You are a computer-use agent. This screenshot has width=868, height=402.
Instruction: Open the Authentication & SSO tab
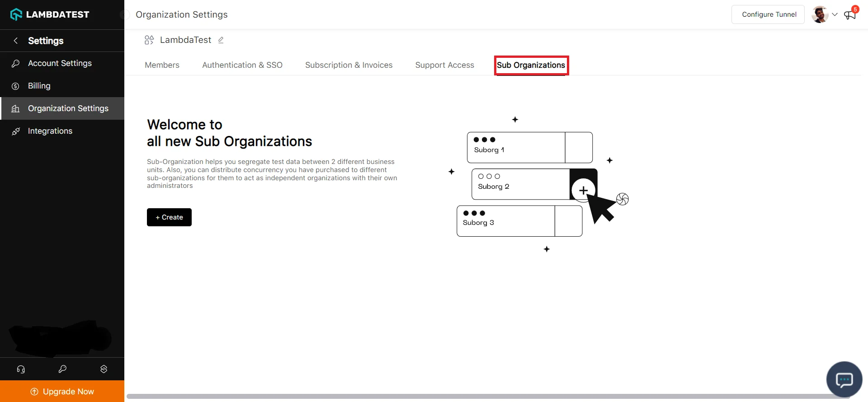(x=242, y=65)
